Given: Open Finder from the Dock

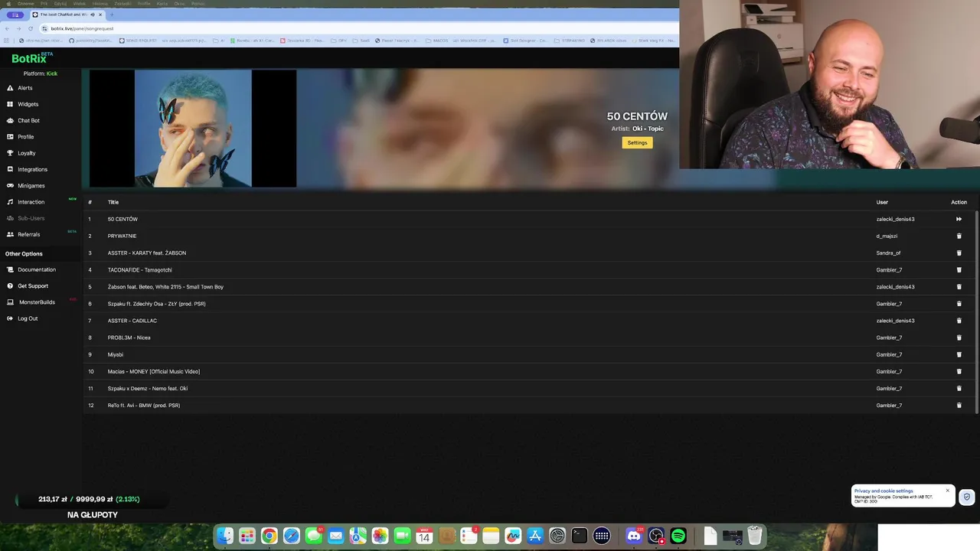Looking at the screenshot, I should point(224,536).
